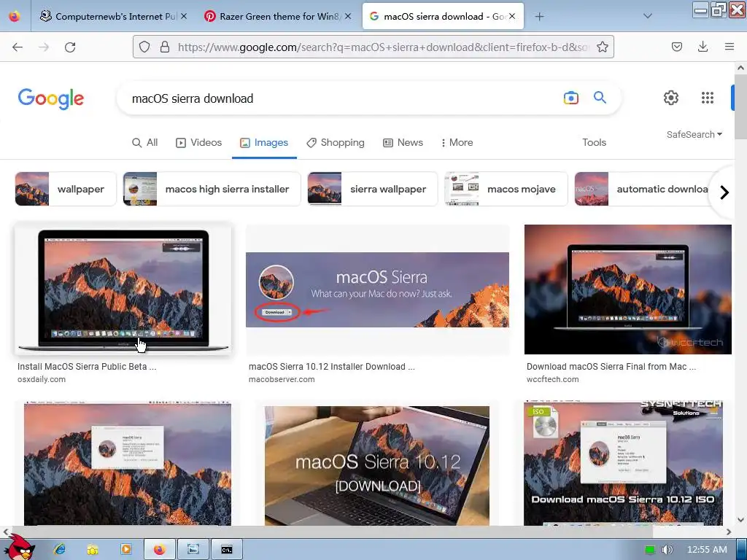Click the forward navigation arrow
Screen dimensions: 747x560
(x=44, y=47)
